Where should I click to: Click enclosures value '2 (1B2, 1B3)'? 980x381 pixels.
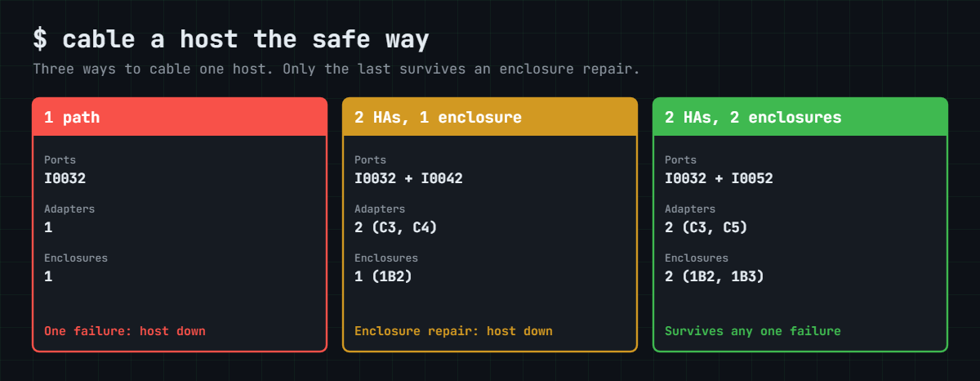pos(715,276)
